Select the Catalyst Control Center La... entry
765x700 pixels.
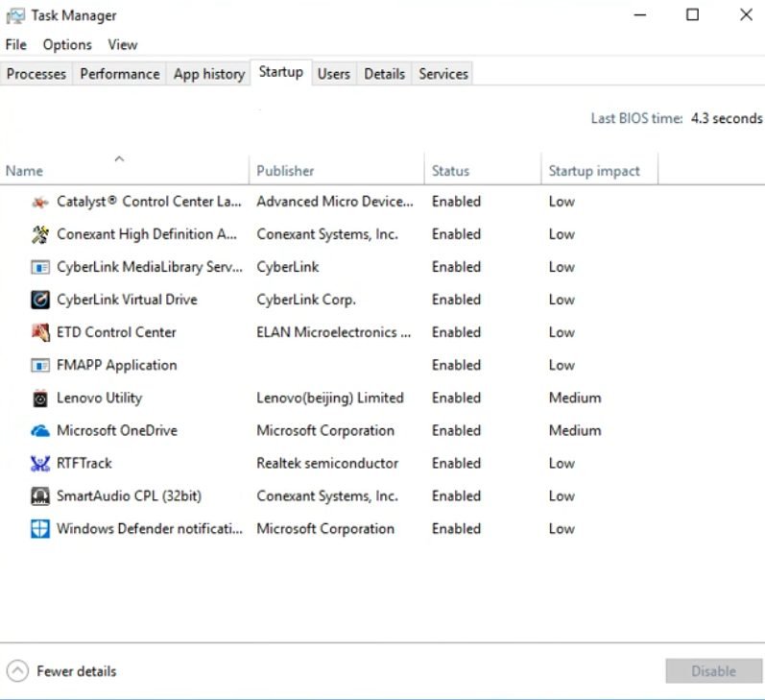pos(149,202)
